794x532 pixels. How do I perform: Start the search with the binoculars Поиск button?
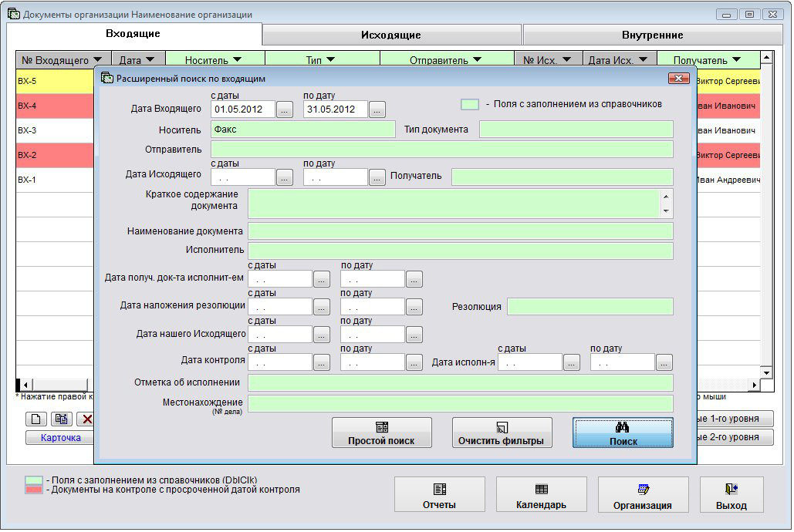(x=623, y=433)
